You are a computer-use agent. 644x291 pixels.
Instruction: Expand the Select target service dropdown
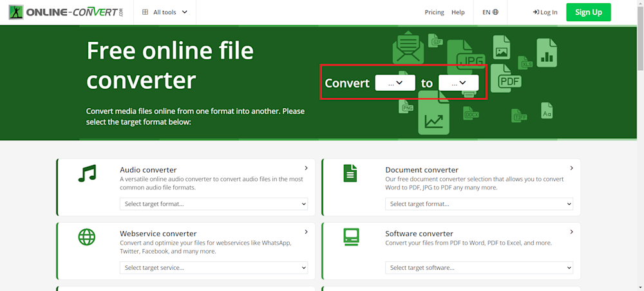point(214,268)
